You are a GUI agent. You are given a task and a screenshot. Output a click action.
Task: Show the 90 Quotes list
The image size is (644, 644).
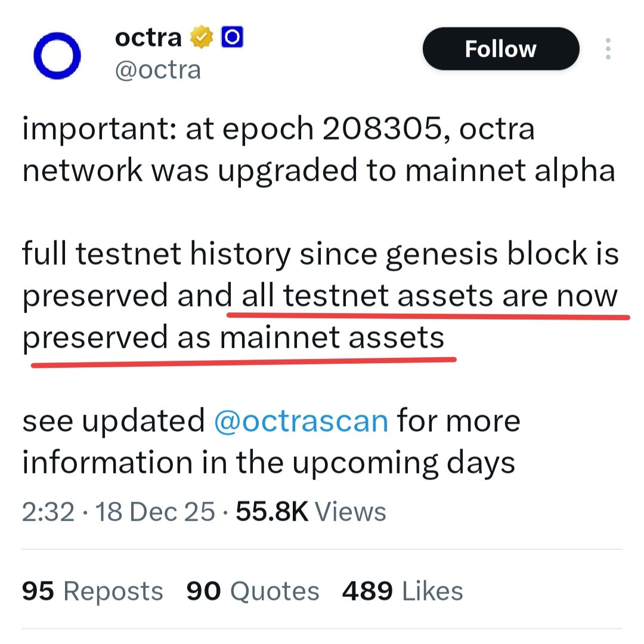(x=253, y=591)
